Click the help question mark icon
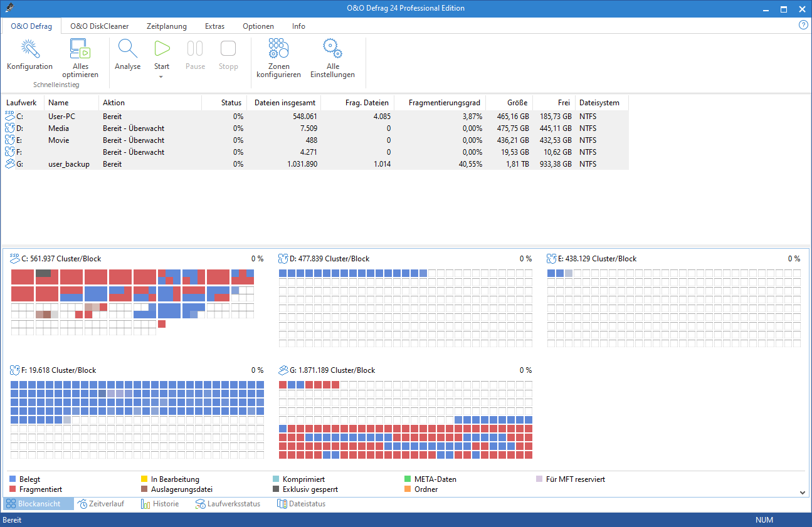Viewport: 812px width, 527px height. point(803,25)
